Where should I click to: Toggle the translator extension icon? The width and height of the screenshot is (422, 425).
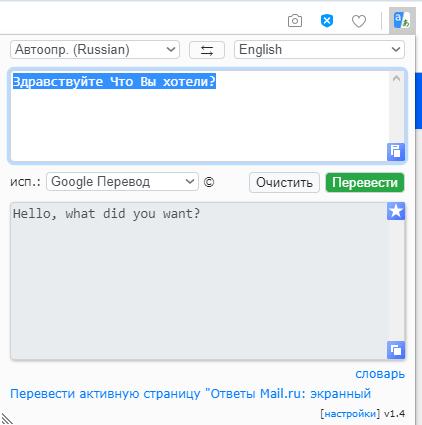402,21
